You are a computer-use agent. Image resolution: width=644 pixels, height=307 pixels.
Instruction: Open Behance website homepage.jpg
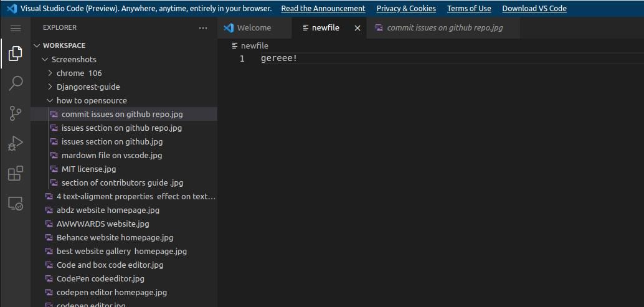coord(124,238)
